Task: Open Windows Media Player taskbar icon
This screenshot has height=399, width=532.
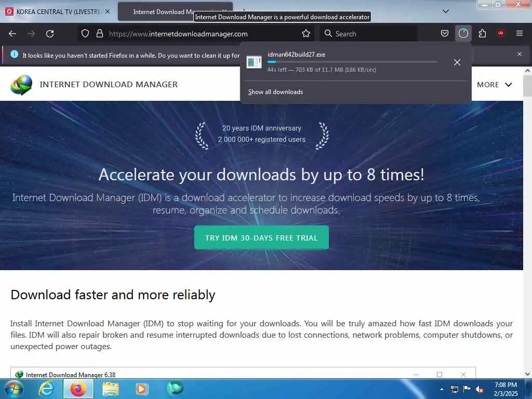Action: [142, 389]
